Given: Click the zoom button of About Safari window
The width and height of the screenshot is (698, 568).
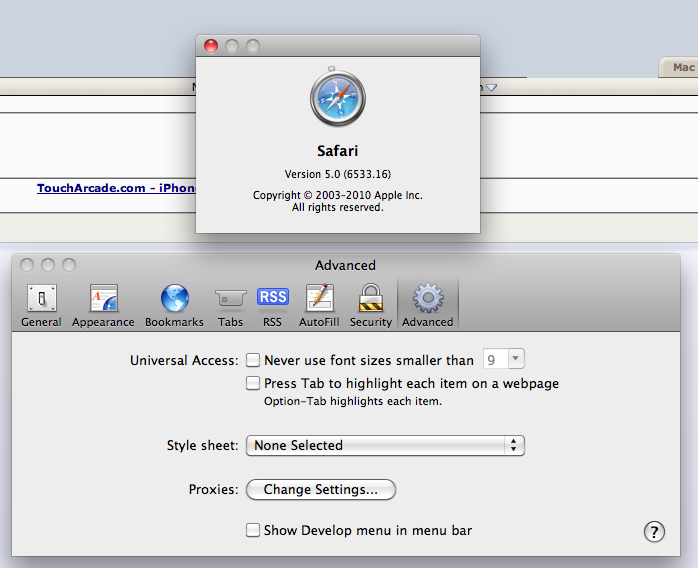Looking at the screenshot, I should (253, 46).
